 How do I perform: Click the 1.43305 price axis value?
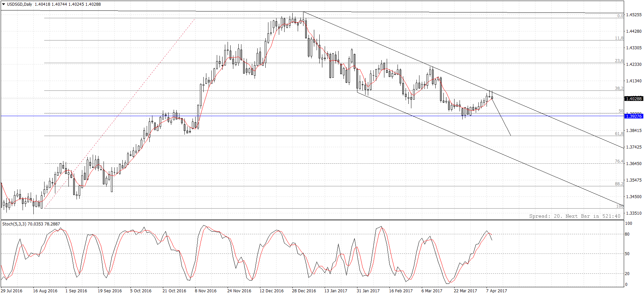tap(634, 48)
